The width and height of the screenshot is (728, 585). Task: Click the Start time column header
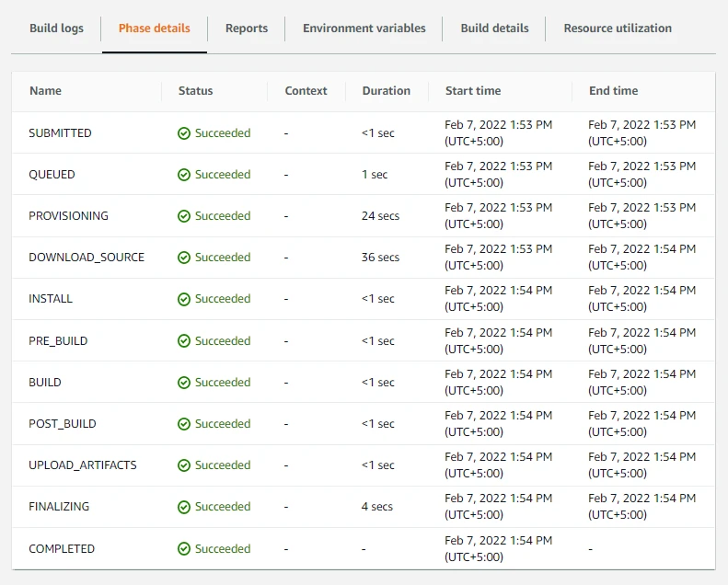pos(473,91)
